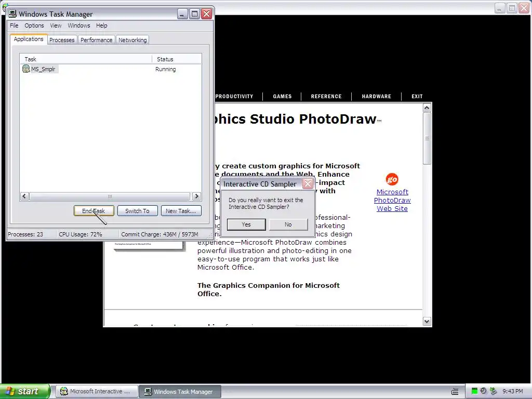Select GAMES in sampler navigation

point(282,96)
